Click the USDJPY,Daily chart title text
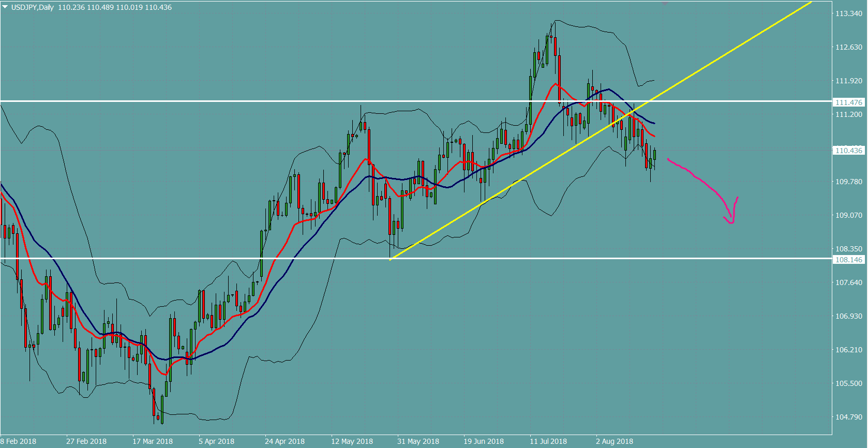Screen dimensions: 868x448 coord(32,7)
